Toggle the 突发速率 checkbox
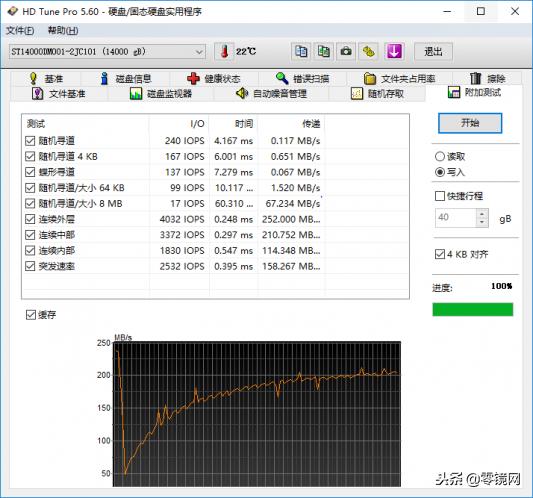 tap(30, 266)
